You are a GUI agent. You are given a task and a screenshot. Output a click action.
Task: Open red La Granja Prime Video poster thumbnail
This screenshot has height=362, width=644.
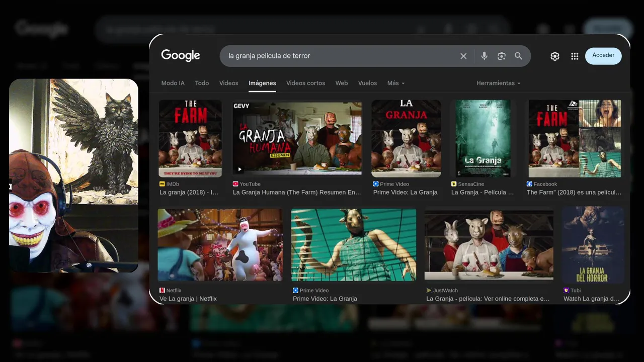pyautogui.click(x=406, y=138)
